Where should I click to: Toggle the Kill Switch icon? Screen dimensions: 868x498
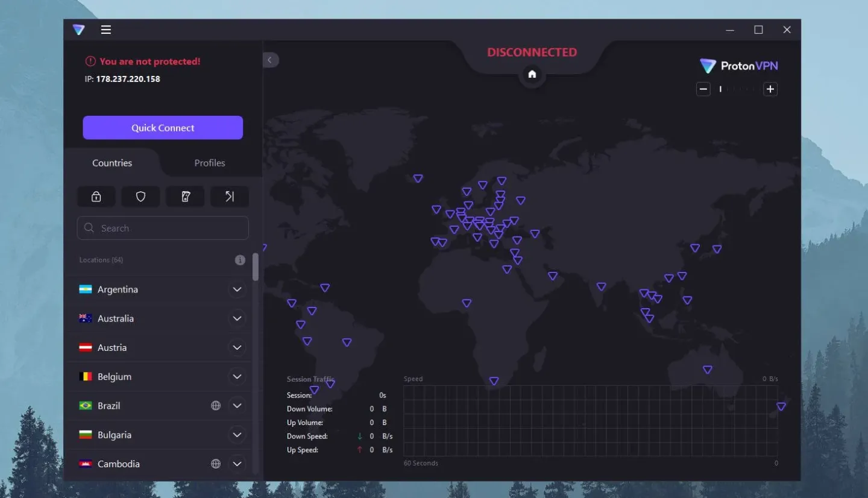185,197
